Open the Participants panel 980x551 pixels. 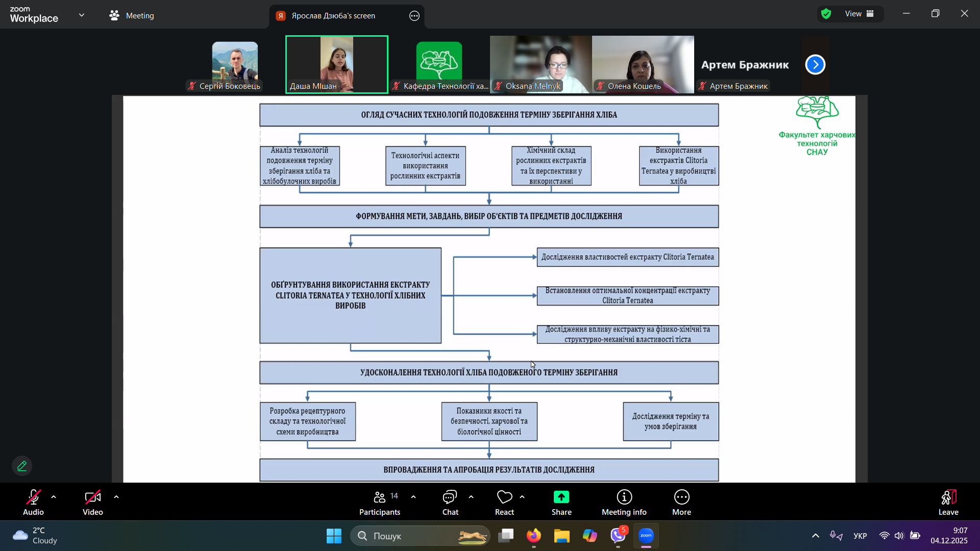pos(379,503)
